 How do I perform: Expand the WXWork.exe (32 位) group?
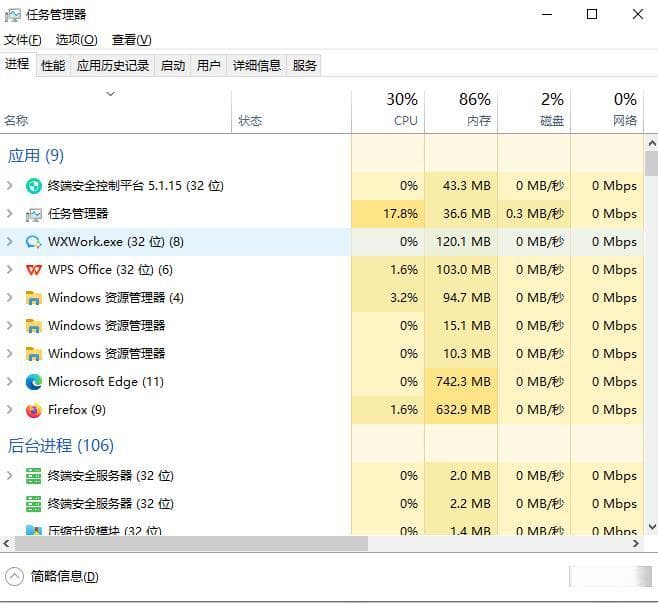(x=10, y=242)
